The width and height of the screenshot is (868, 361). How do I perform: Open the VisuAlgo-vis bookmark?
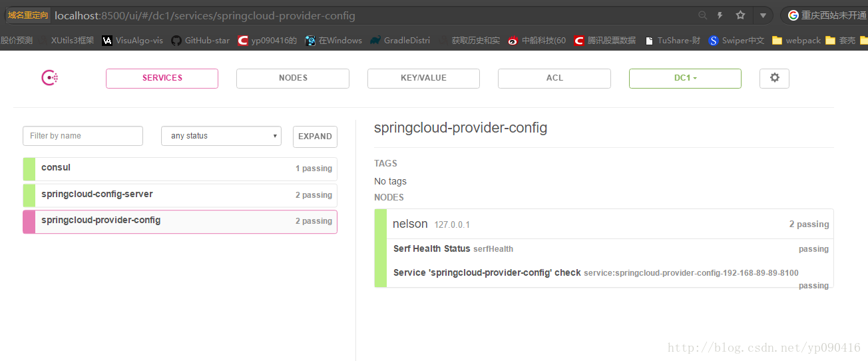click(132, 41)
